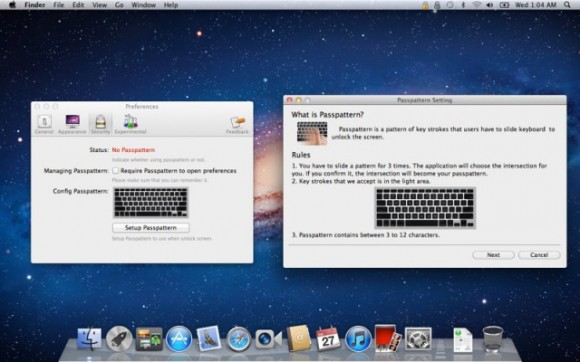Open the Experimental preferences pane
The image size is (580, 362).
pos(130,124)
